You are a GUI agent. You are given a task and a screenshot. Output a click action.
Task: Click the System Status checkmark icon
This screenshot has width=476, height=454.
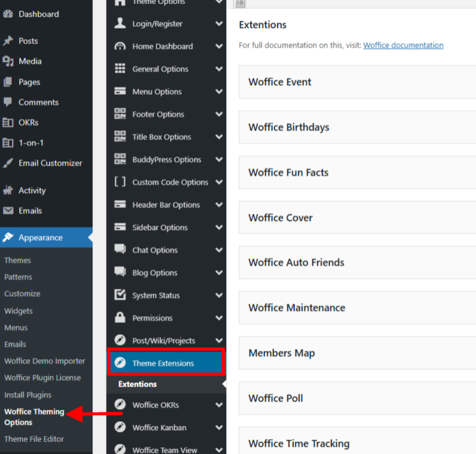pos(120,295)
